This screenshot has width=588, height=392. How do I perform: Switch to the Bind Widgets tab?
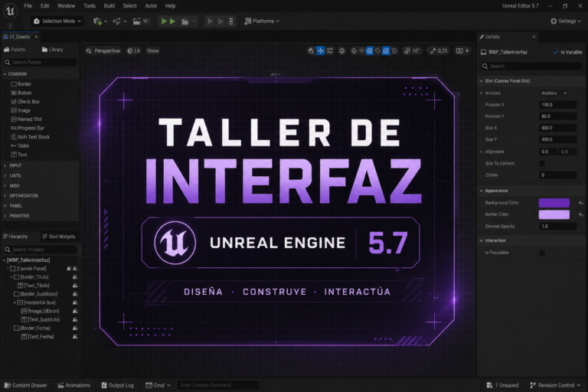point(58,237)
